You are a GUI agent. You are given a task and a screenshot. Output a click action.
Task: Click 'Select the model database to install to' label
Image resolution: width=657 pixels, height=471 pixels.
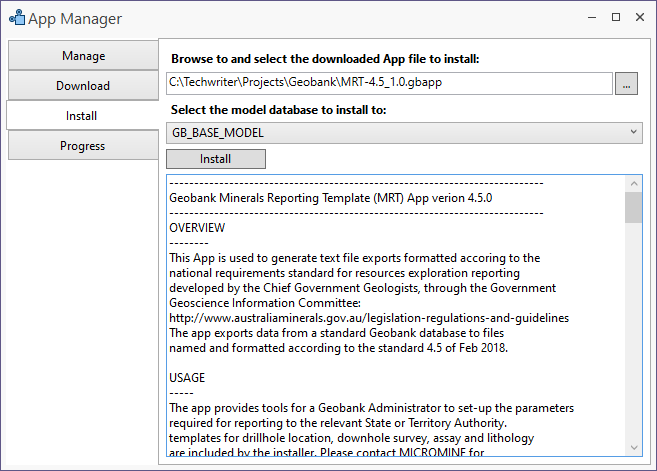(279, 110)
